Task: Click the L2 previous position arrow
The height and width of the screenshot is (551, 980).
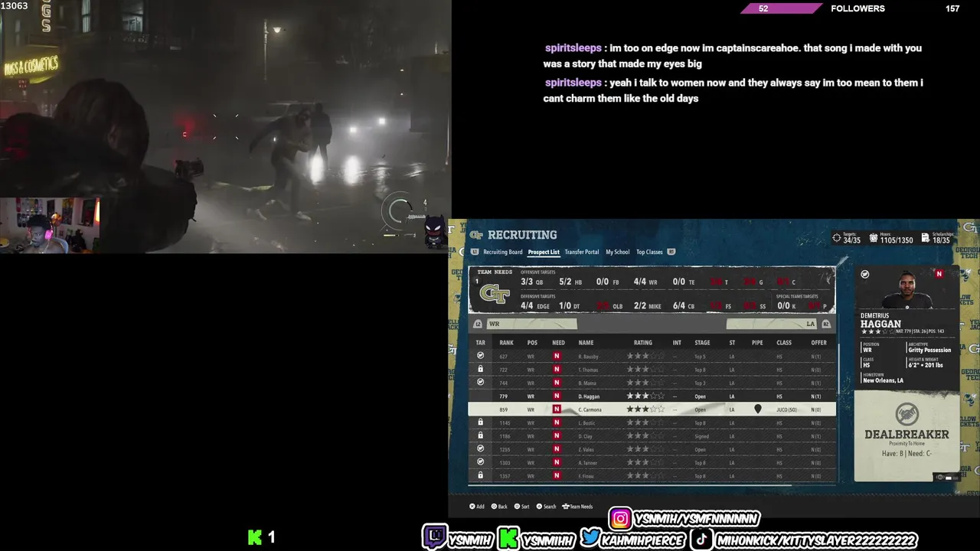Action: pos(478,324)
